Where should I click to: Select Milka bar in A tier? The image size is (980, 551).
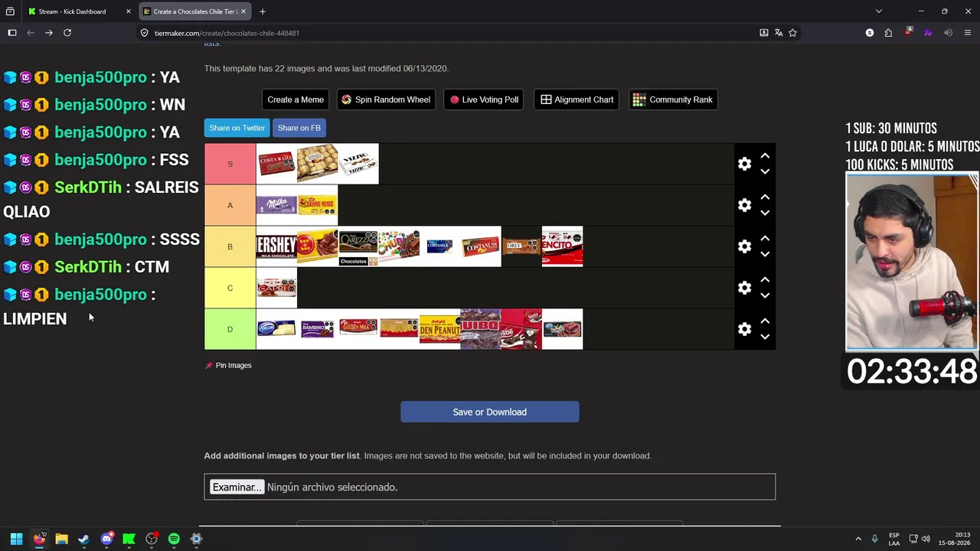tap(276, 205)
